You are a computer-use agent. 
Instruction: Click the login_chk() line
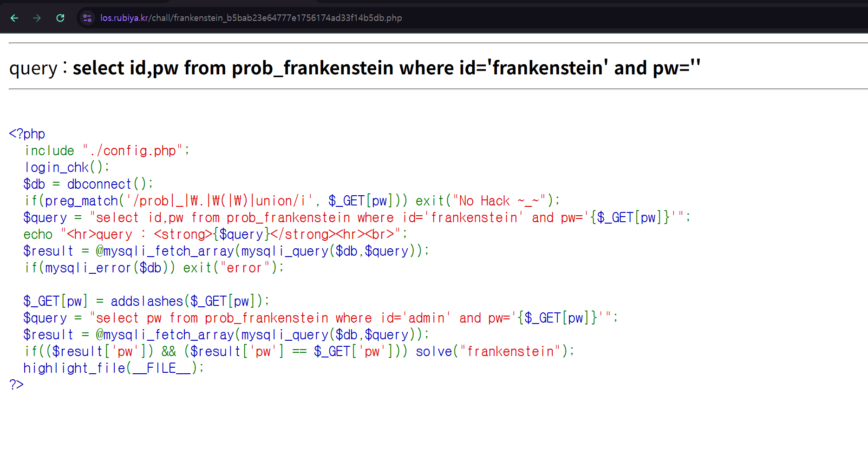[67, 167]
